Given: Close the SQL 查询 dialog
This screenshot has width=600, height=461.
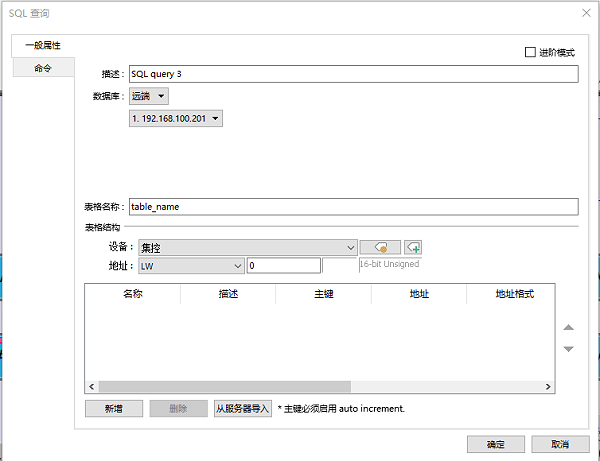Looking at the screenshot, I should [x=586, y=13].
